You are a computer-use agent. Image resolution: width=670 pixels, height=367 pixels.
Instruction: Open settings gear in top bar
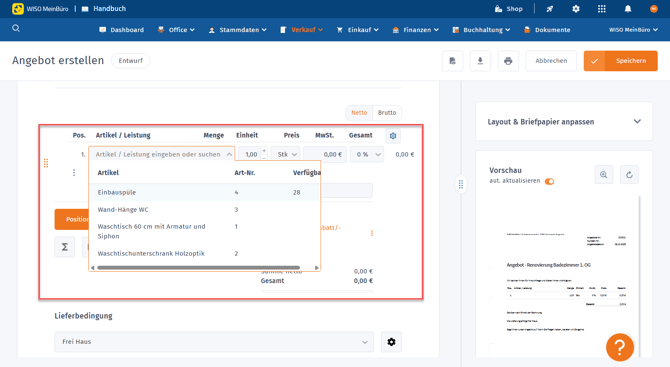point(576,9)
